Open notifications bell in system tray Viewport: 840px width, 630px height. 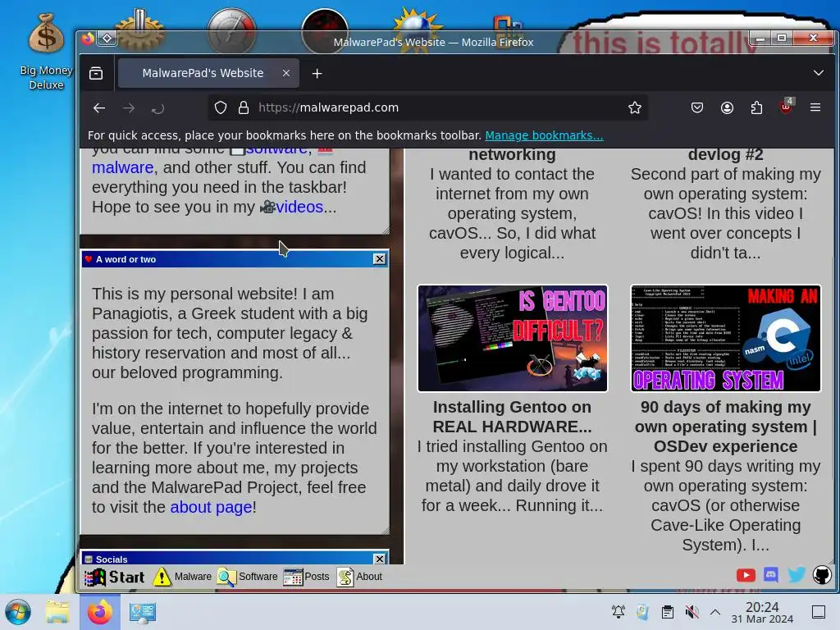tap(619, 612)
